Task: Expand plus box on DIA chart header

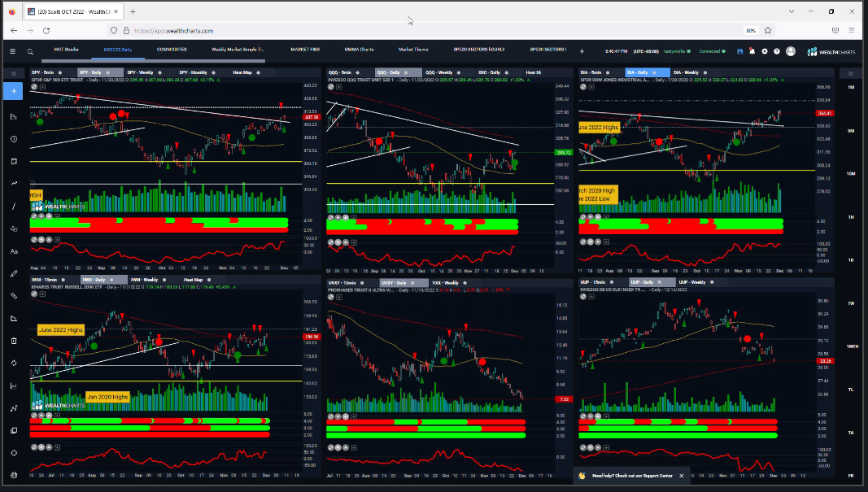Action: (591, 87)
